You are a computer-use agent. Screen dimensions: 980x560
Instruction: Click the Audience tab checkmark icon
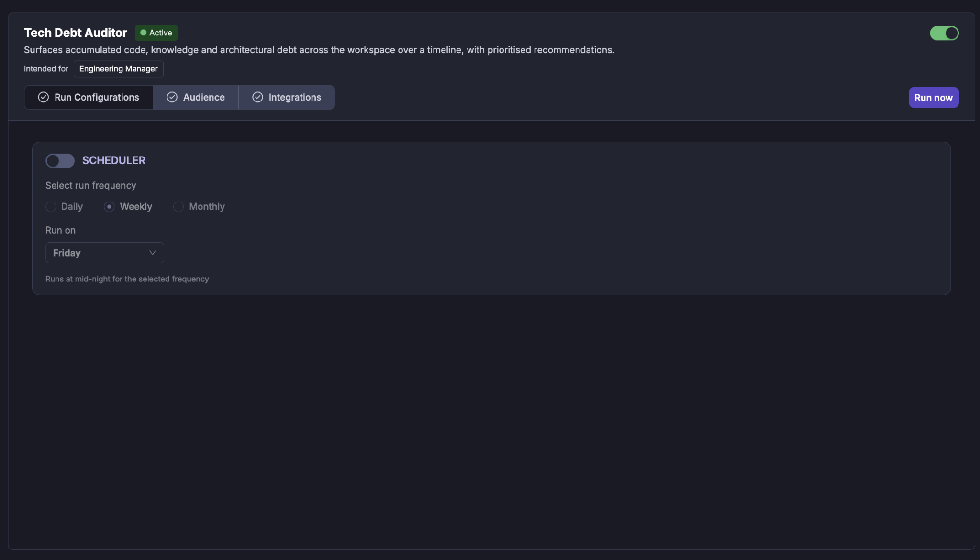pyautogui.click(x=172, y=97)
